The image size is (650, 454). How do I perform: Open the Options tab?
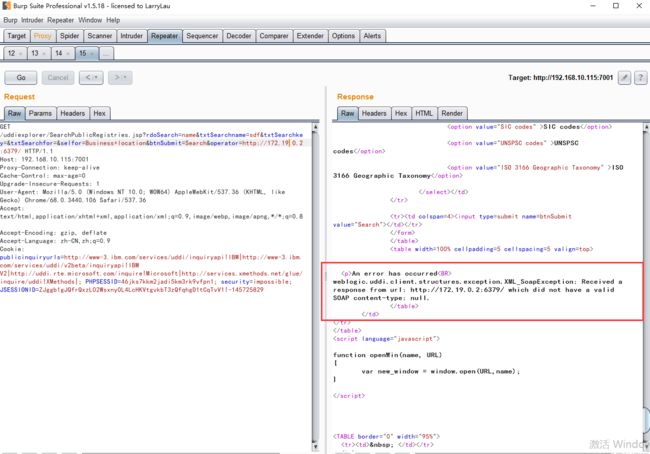point(343,36)
